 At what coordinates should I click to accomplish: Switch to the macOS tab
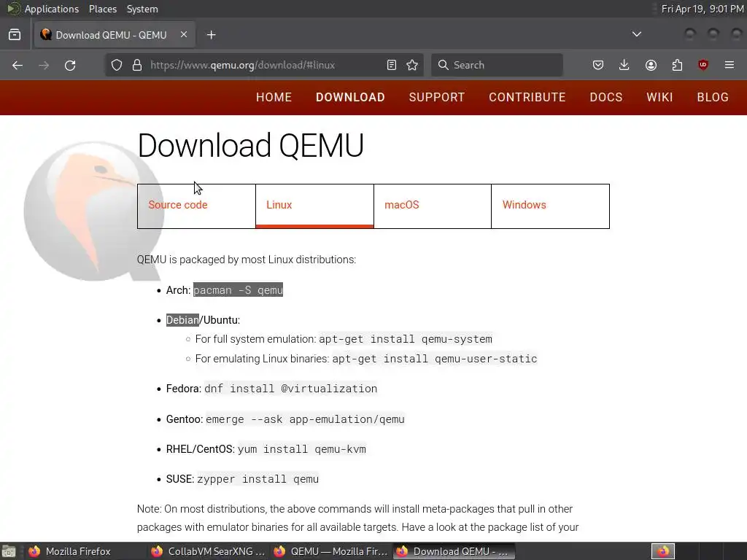coord(433,206)
